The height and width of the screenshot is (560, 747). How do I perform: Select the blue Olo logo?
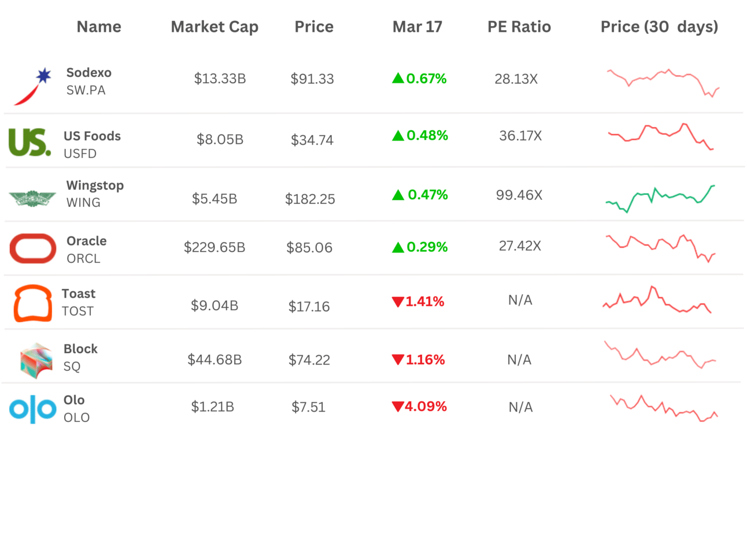click(x=33, y=409)
